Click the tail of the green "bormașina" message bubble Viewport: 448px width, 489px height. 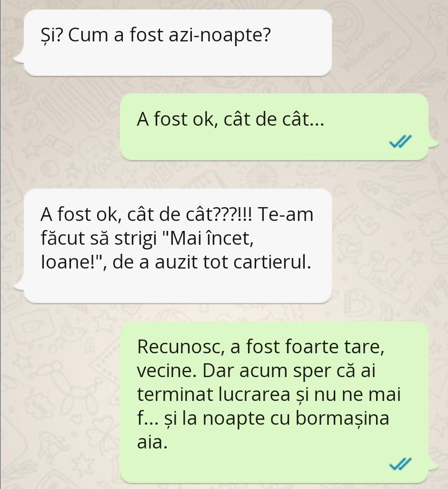[x=433, y=465]
